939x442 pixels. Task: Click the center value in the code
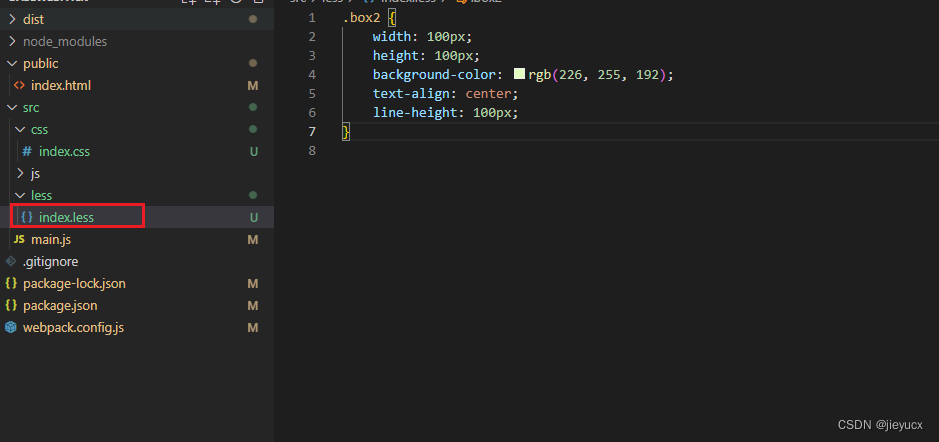pos(488,93)
